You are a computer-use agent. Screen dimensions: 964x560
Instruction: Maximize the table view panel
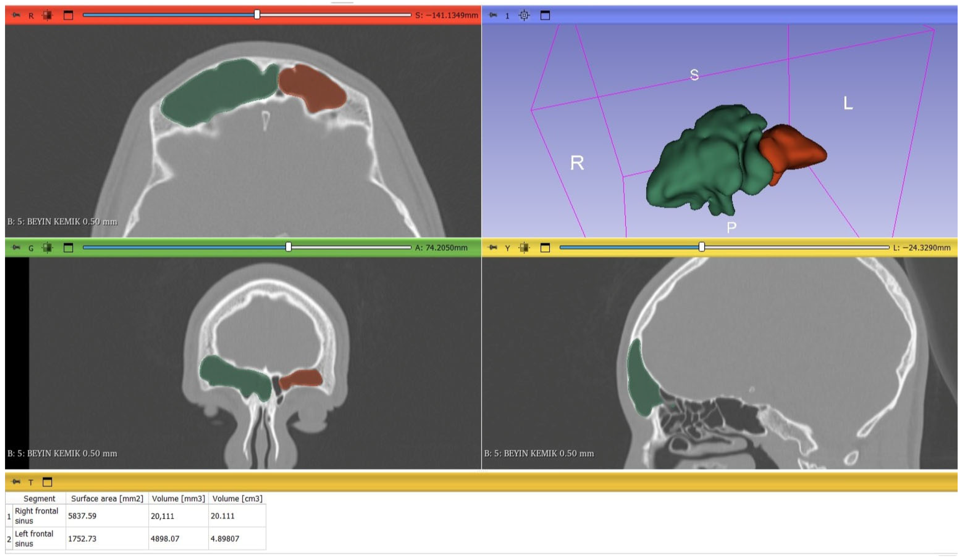click(x=48, y=482)
